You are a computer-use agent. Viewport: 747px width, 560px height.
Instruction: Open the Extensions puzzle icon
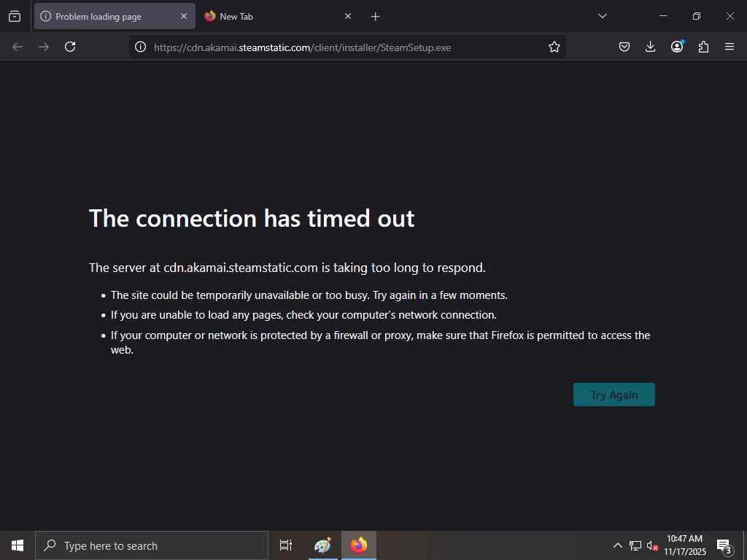click(x=703, y=47)
